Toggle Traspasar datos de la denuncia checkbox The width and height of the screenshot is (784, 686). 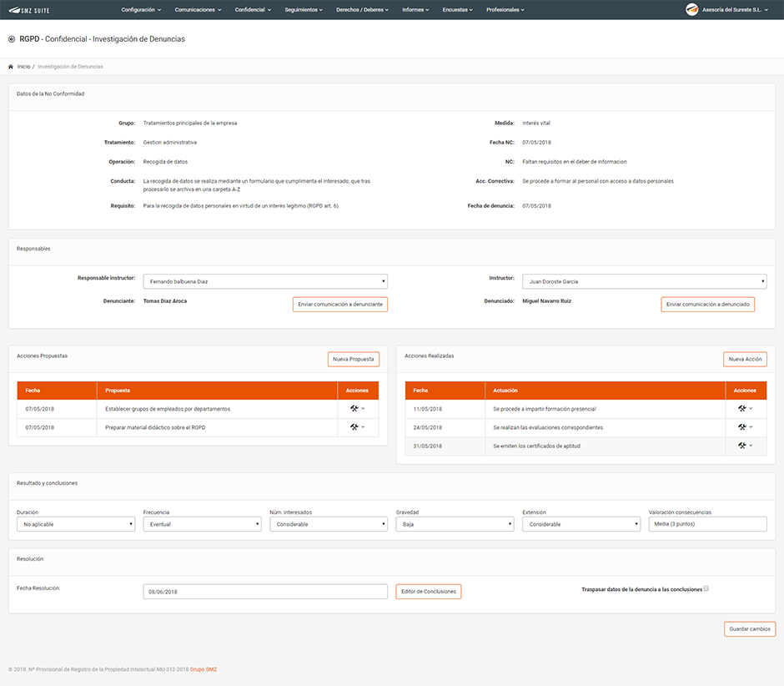coord(706,589)
